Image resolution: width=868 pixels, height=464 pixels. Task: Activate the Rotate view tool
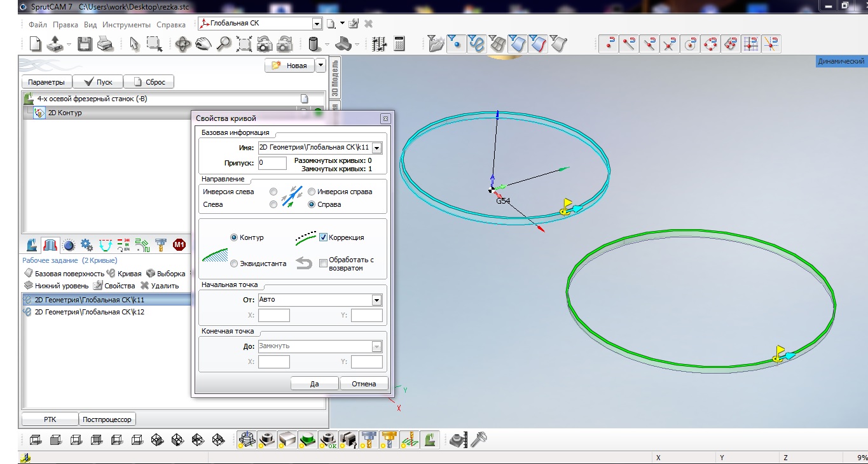pyautogui.click(x=183, y=44)
